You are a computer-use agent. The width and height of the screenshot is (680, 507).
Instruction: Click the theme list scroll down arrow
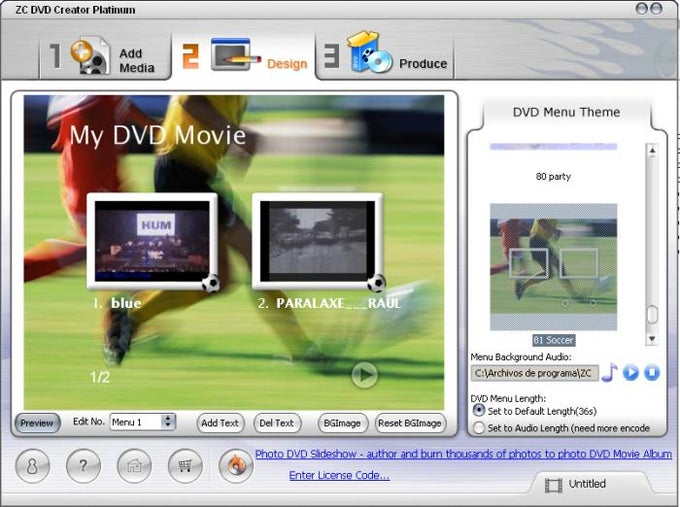pos(652,339)
